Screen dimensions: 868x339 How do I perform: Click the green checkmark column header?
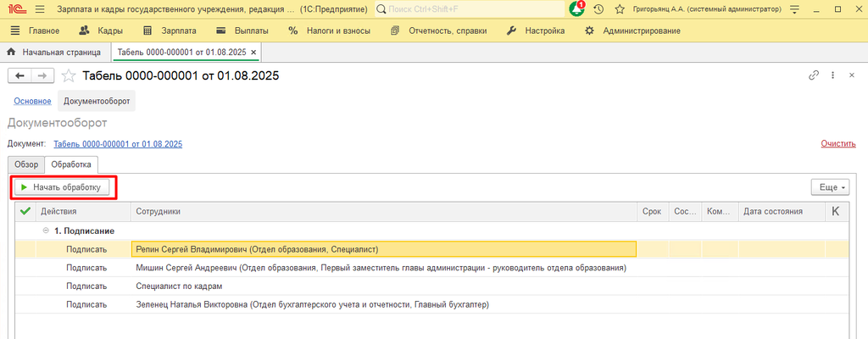click(25, 211)
